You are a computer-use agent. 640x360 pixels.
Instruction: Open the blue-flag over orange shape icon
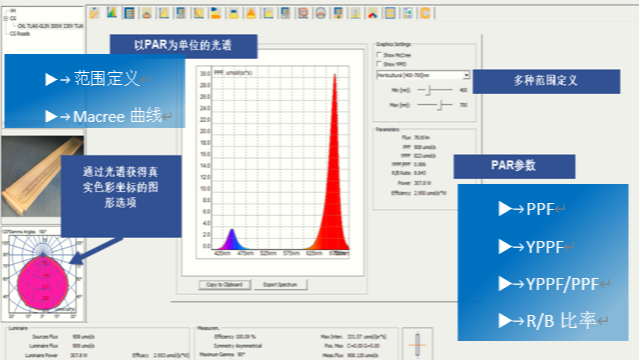pyautogui.click(x=215, y=13)
